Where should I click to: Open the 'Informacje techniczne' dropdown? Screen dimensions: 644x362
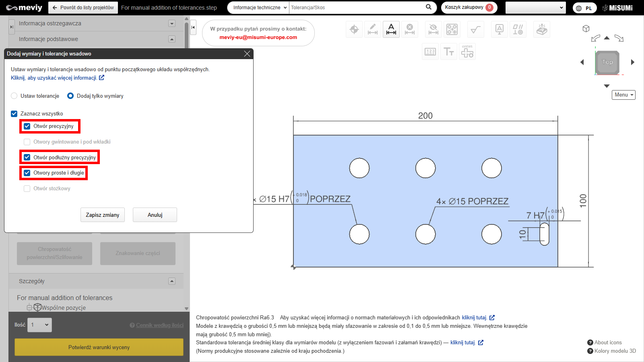click(x=260, y=8)
